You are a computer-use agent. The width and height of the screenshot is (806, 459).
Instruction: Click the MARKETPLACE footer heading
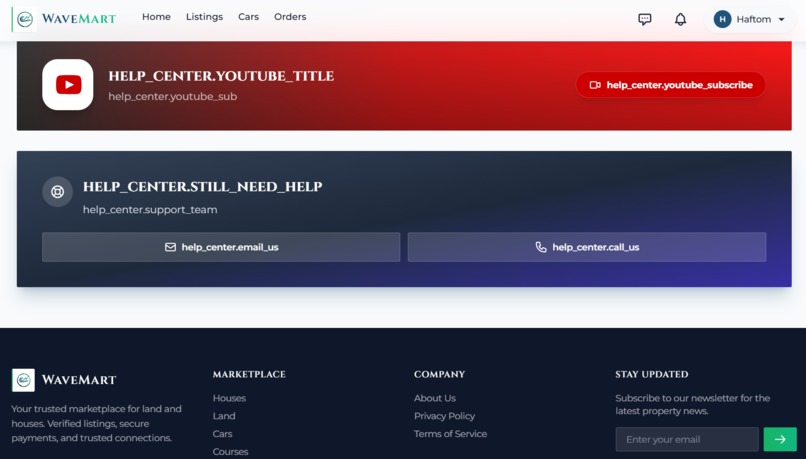tap(249, 374)
